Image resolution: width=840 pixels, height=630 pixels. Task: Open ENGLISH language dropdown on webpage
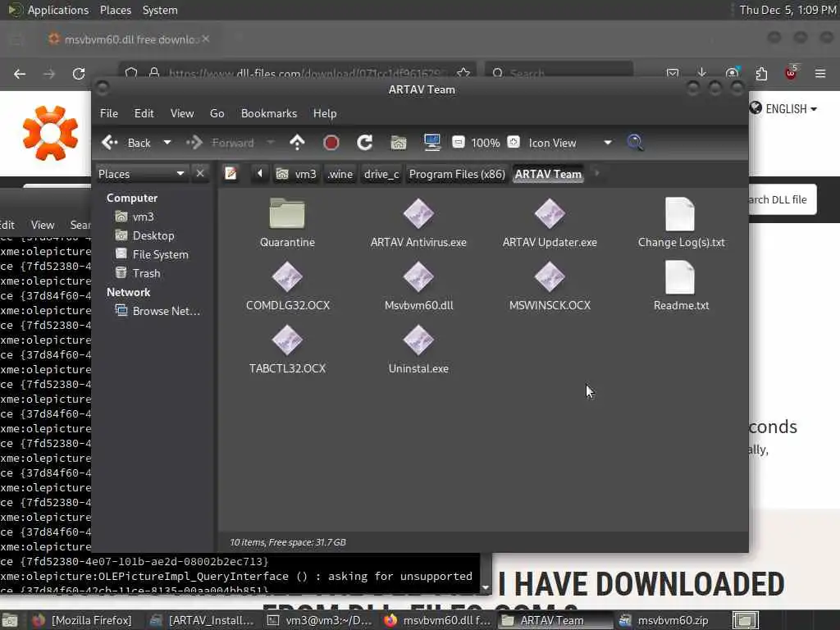(x=783, y=109)
